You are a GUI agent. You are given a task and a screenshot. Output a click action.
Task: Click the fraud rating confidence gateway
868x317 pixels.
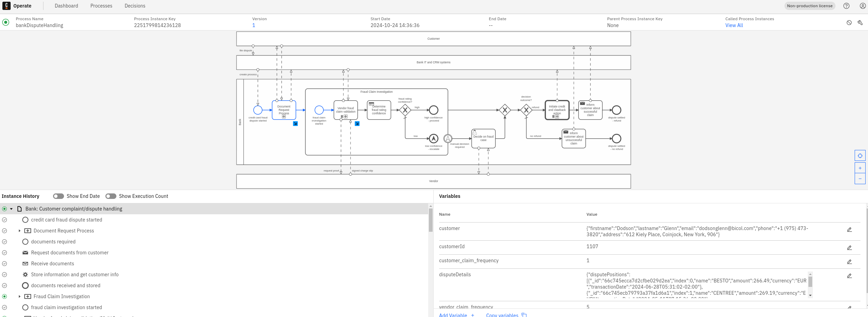(405, 110)
